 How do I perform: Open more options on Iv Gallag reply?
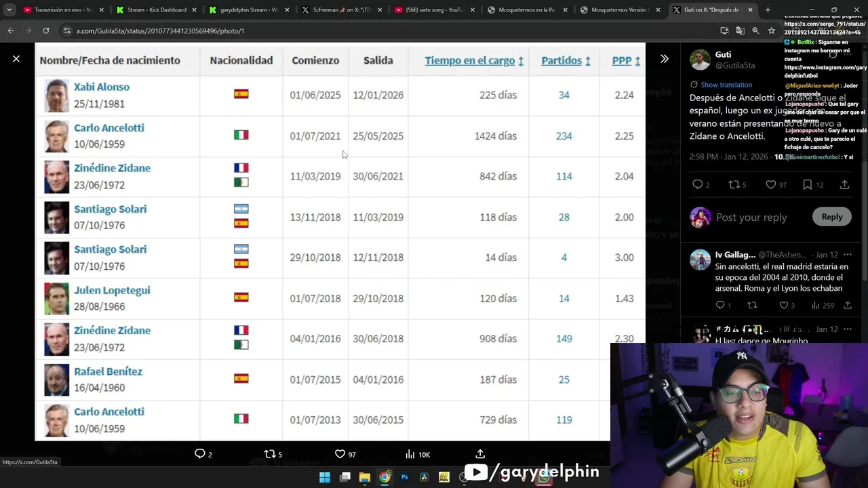(x=848, y=255)
